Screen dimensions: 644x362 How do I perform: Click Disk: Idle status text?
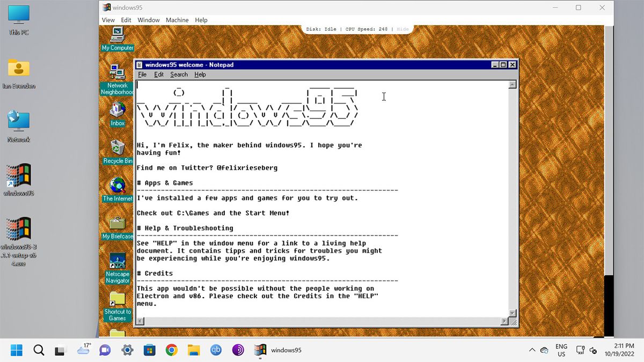321,29
